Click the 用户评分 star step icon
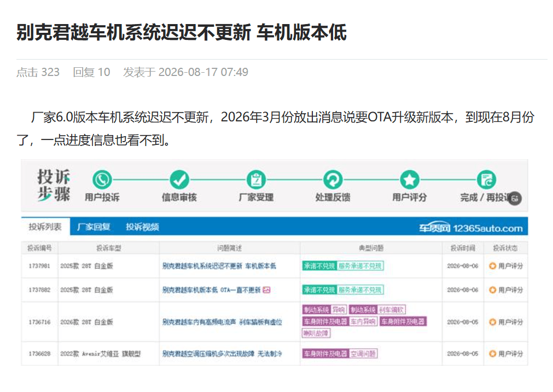 pyautogui.click(x=410, y=180)
